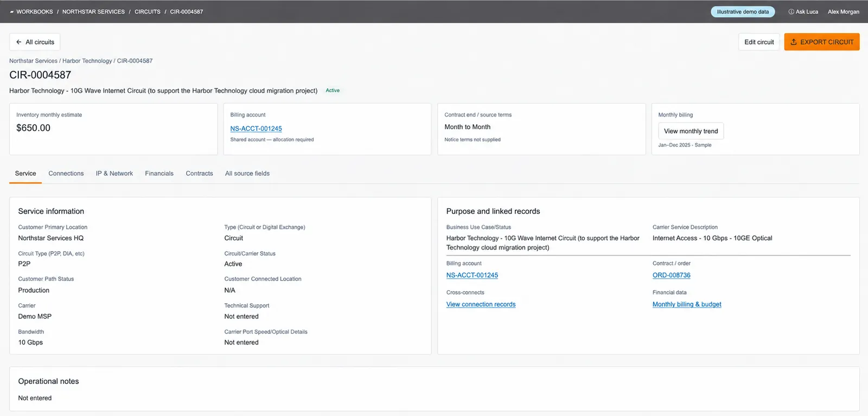Click the $650.00 monthly estimate value

click(x=33, y=128)
